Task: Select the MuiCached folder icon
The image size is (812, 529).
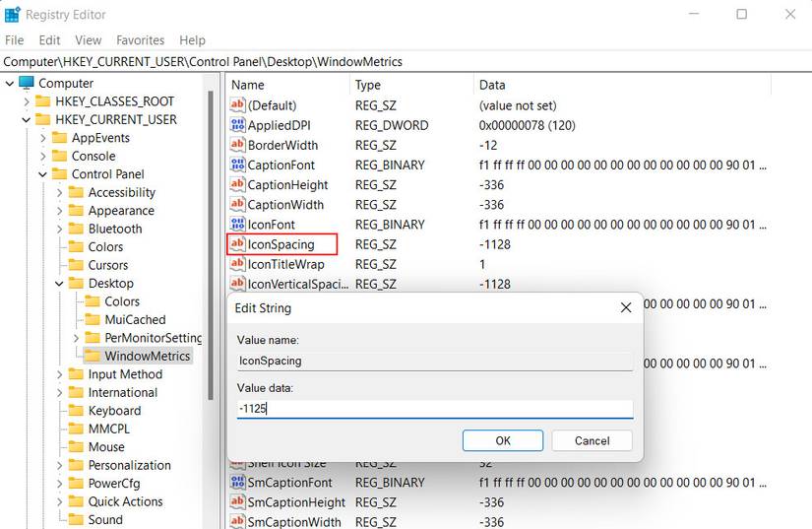Action: tap(93, 319)
